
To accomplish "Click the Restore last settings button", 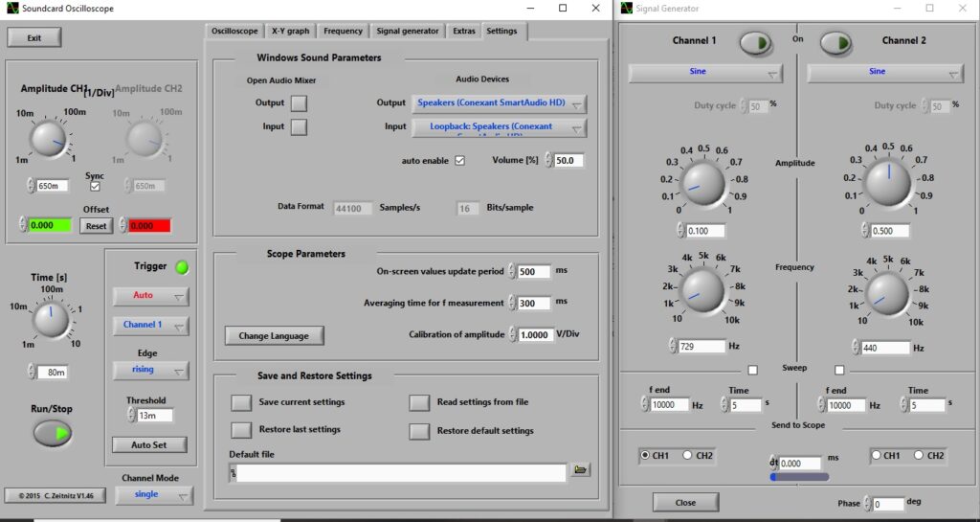I will 241,430.
